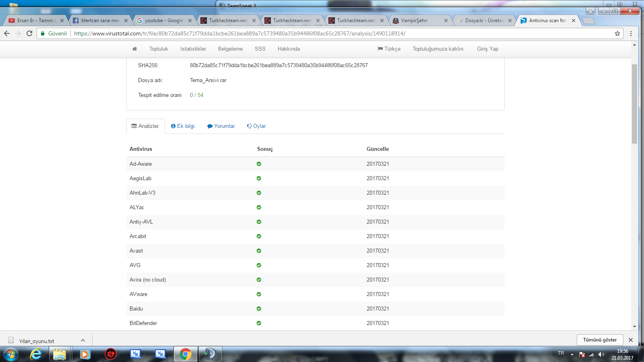Click the green check in the AhnLab-V3 row
This screenshot has height=362, width=644.
click(x=259, y=193)
